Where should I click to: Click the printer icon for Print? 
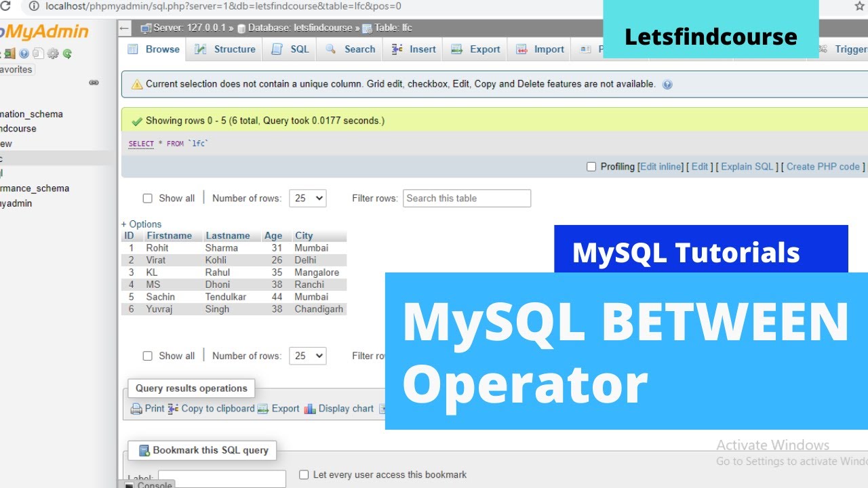[x=136, y=409]
